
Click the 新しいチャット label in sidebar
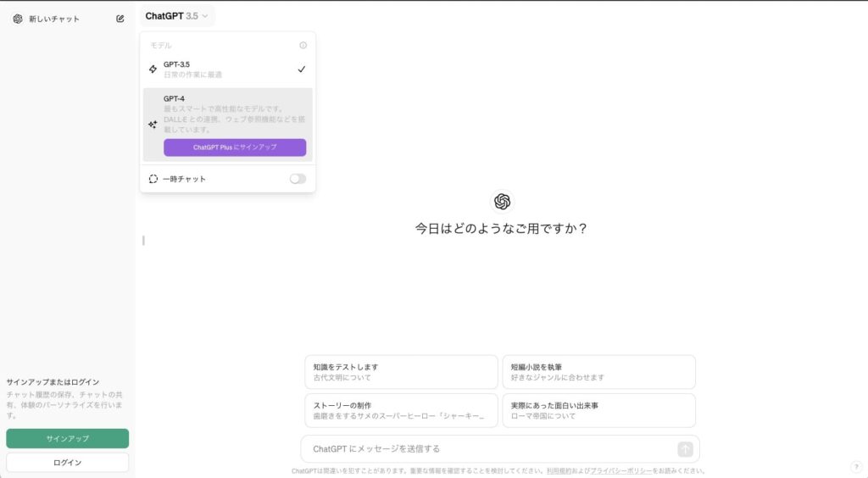pos(54,19)
